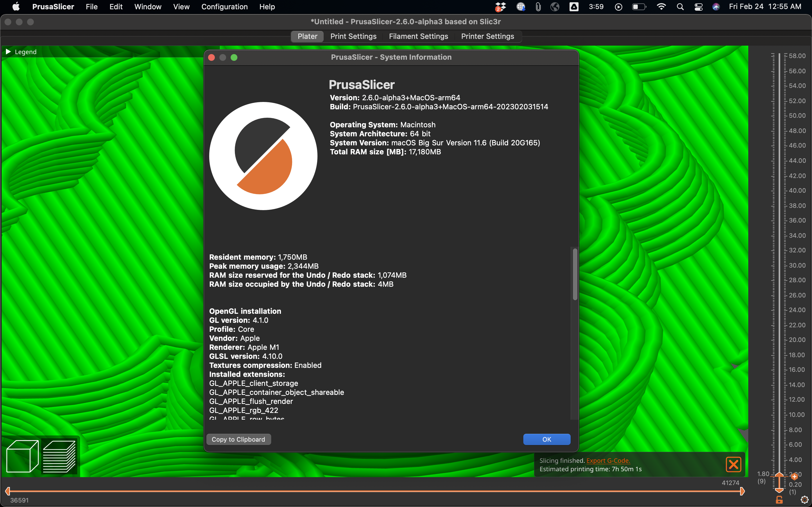Switch to the 3D editor cube view
The width and height of the screenshot is (812, 507).
23,456
